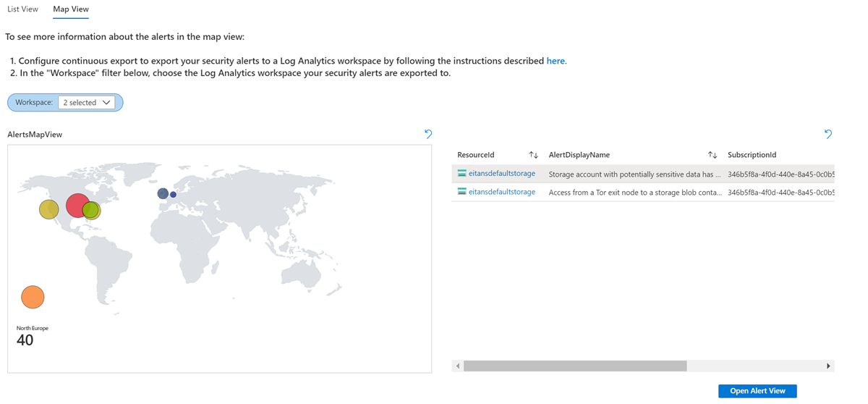Open eitansdefaultstorage link in Tor exit node row
The width and height of the screenshot is (868, 404).
502,192
